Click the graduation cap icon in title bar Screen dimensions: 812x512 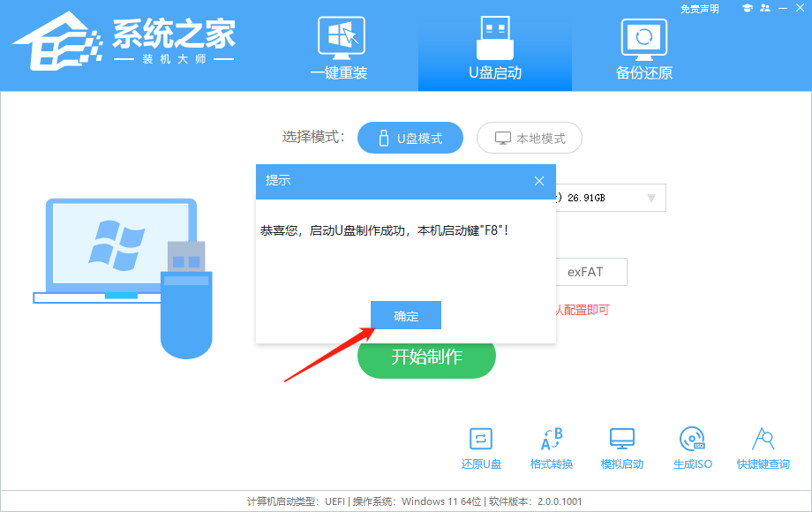[x=748, y=8]
